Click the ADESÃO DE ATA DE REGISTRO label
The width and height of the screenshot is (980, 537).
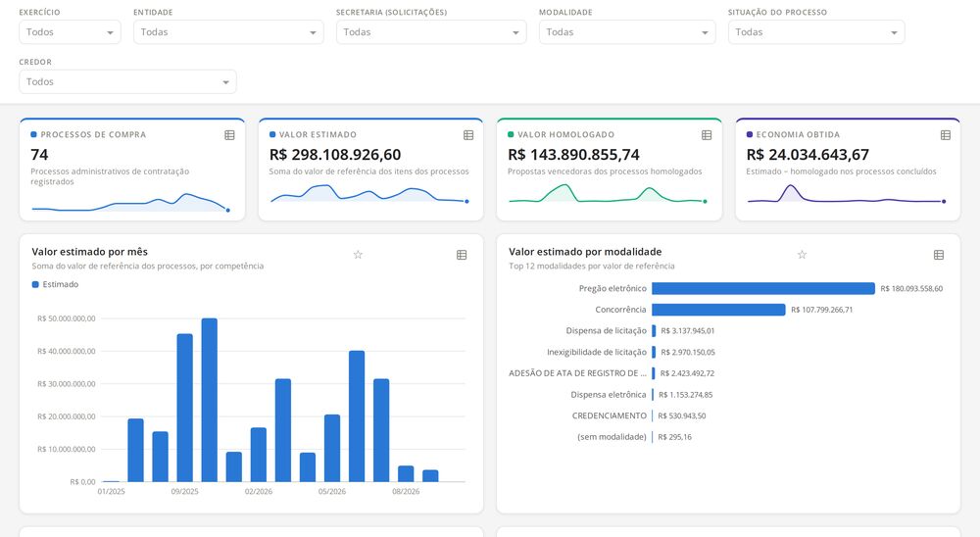tap(577, 373)
